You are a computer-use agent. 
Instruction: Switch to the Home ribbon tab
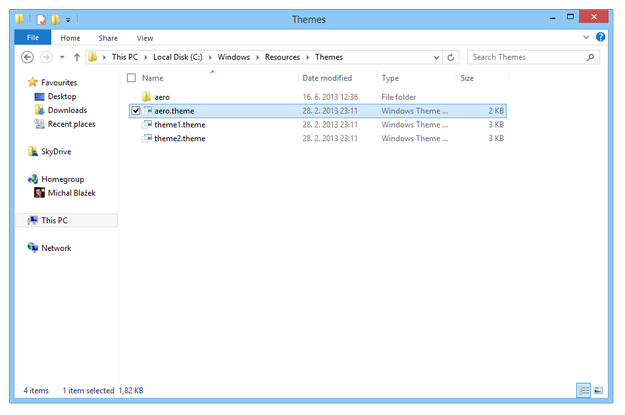pos(70,38)
